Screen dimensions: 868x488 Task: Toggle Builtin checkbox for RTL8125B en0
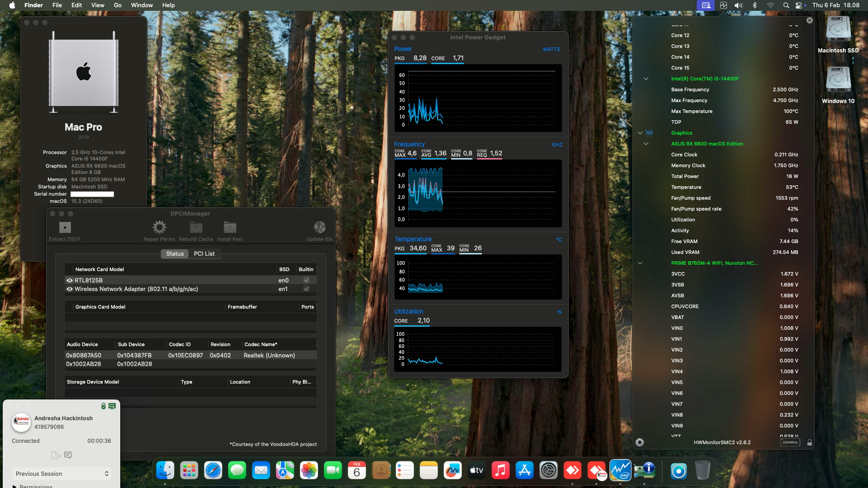pyautogui.click(x=307, y=280)
